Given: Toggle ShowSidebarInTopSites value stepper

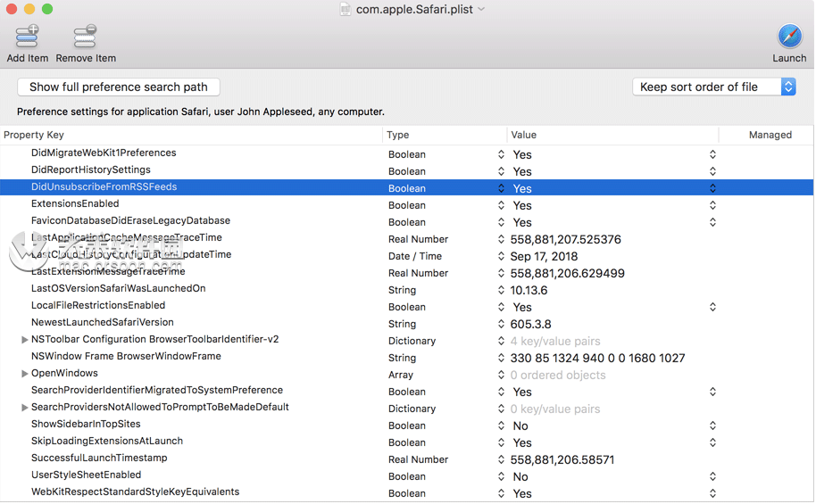Looking at the screenshot, I should (x=712, y=426).
